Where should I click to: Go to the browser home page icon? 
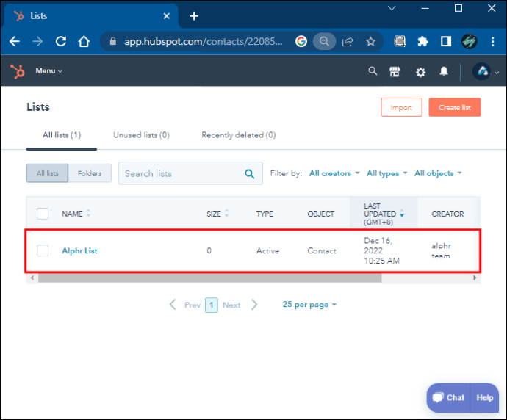(x=84, y=42)
